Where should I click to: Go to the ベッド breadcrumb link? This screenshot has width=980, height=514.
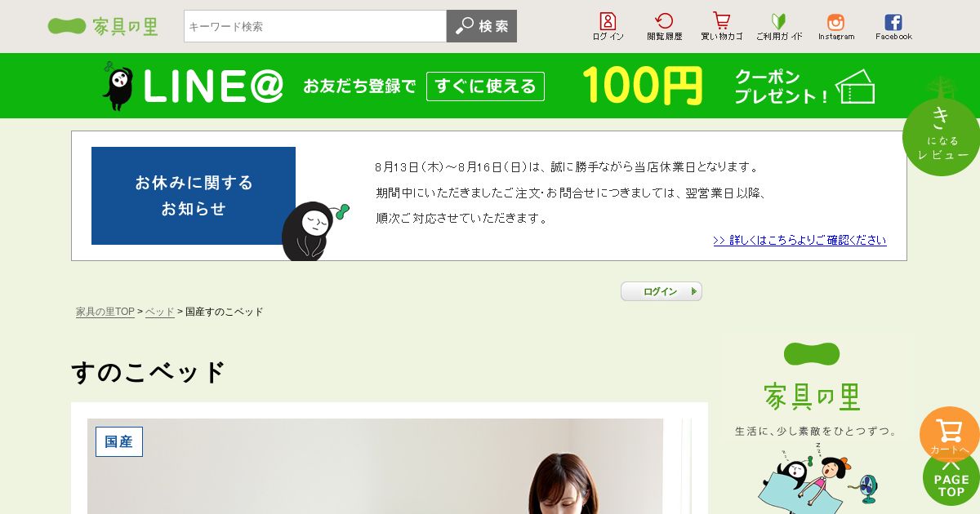(x=160, y=312)
